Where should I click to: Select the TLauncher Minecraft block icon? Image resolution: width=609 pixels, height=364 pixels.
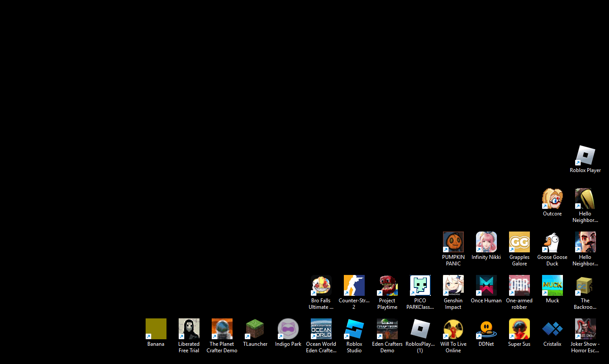coord(255,329)
